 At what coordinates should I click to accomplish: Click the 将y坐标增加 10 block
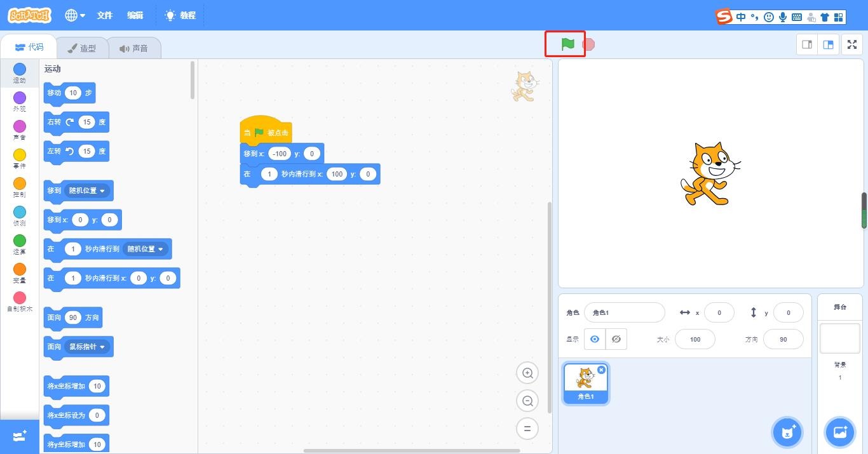click(76, 444)
